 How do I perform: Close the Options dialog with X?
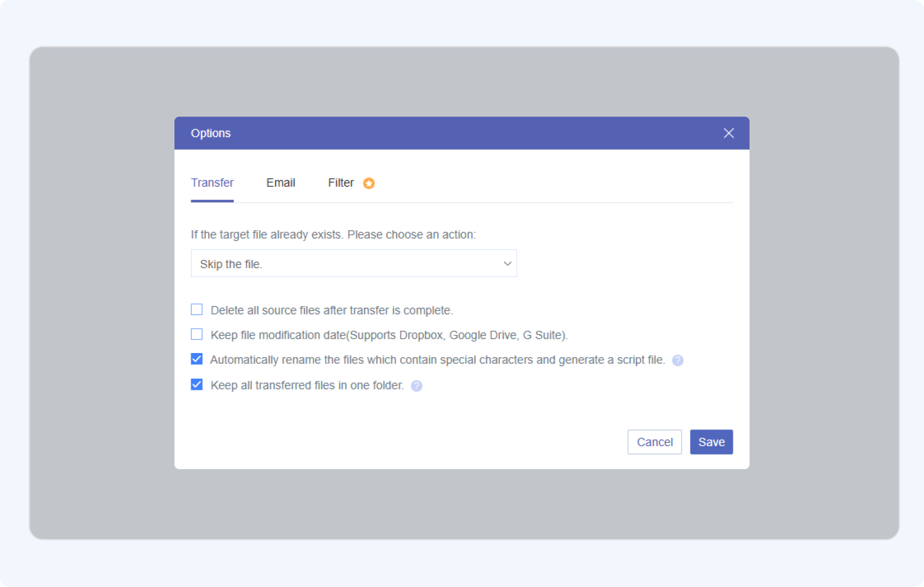tap(728, 133)
